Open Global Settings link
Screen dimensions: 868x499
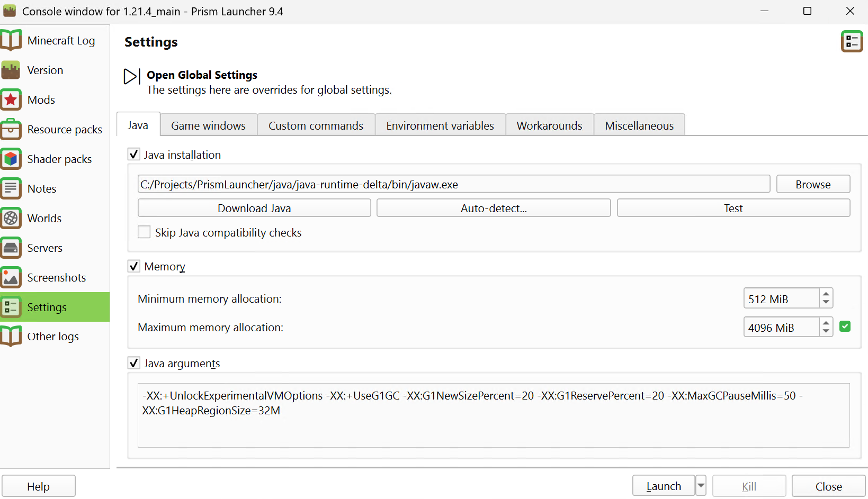tap(202, 75)
